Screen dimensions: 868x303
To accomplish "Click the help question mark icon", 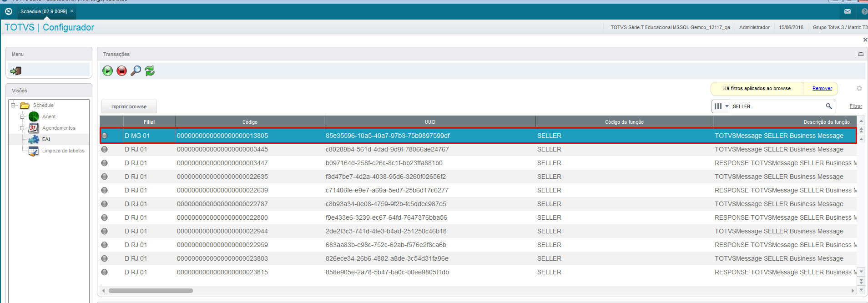I will coord(864,11).
